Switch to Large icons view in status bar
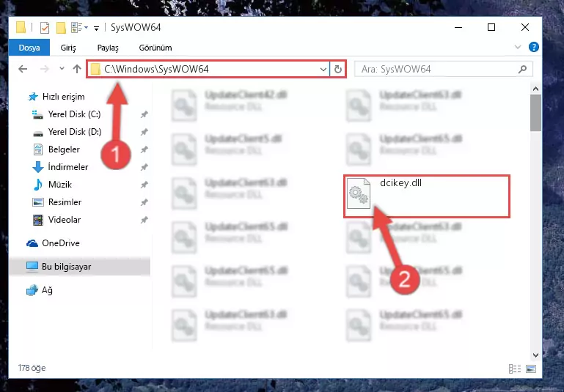 [x=531, y=369]
